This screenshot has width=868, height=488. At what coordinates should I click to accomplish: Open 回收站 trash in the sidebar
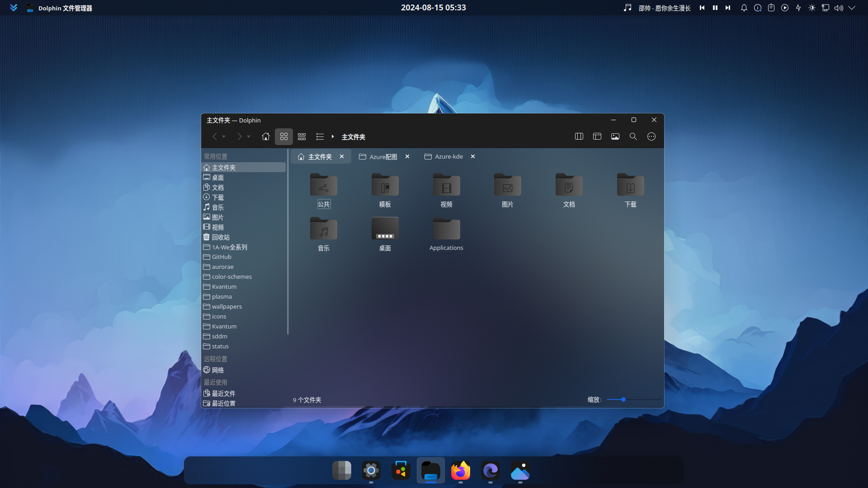(x=244, y=237)
